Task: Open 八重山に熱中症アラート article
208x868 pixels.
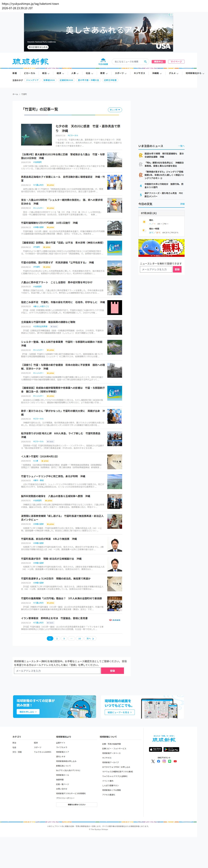Action: [x=57, y=282]
